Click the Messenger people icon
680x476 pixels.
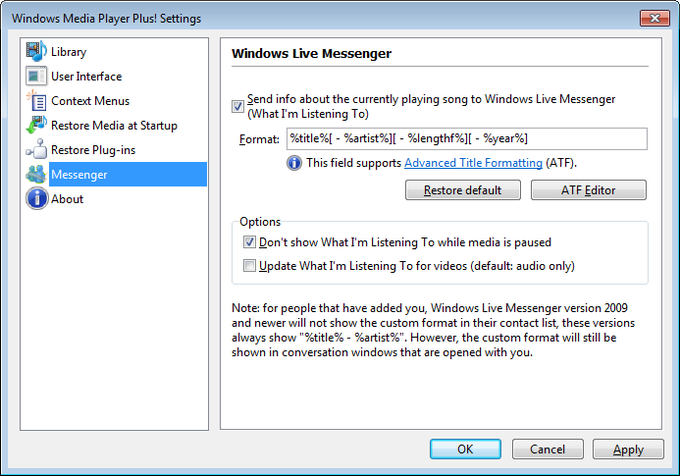[36, 174]
